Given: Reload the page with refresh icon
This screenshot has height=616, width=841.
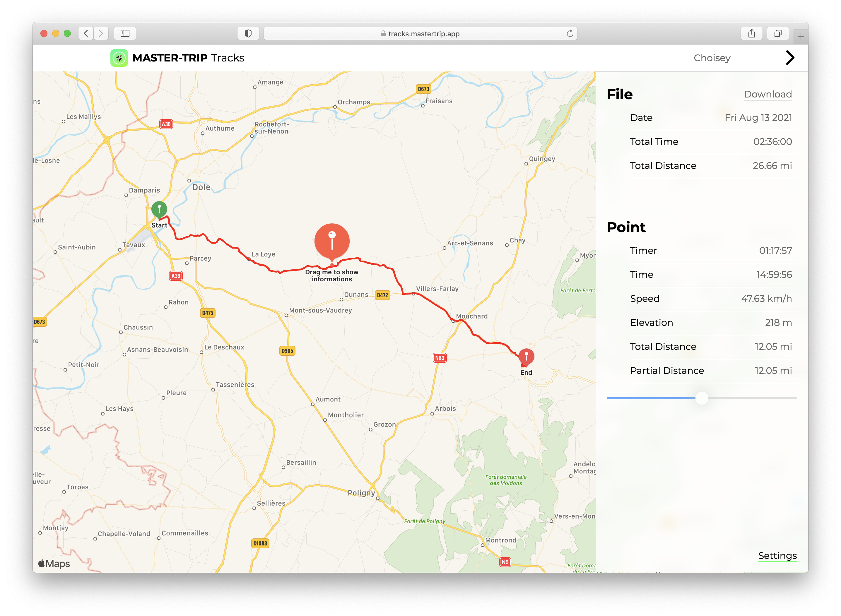Looking at the screenshot, I should 570,34.
